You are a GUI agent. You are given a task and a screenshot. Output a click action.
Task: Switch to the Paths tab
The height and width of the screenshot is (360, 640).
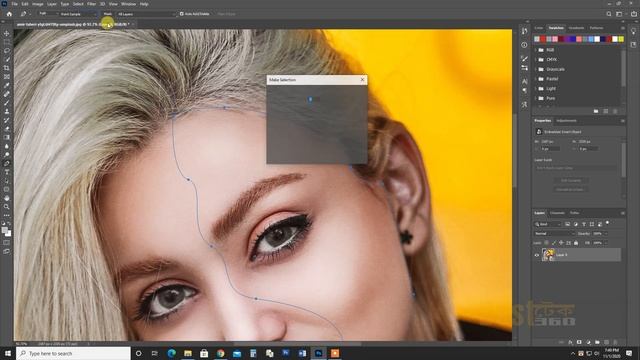pos(574,213)
